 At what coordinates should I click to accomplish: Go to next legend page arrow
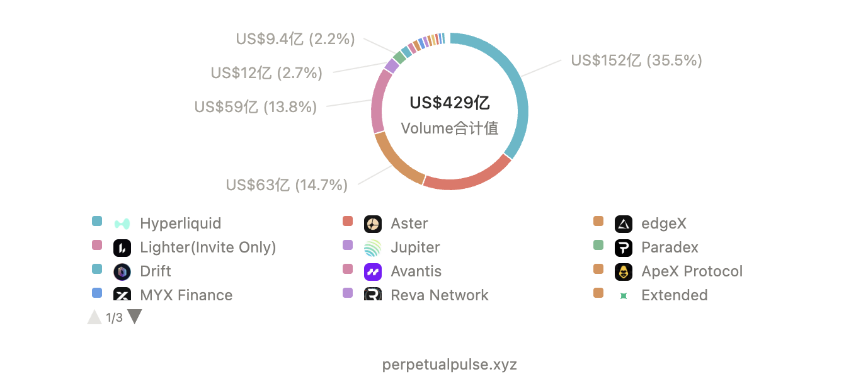click(135, 317)
